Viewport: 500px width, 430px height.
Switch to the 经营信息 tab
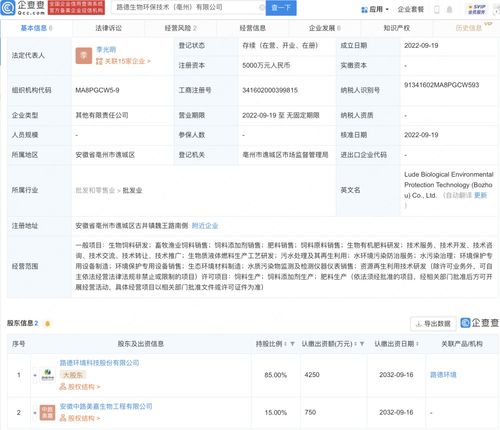[252, 28]
